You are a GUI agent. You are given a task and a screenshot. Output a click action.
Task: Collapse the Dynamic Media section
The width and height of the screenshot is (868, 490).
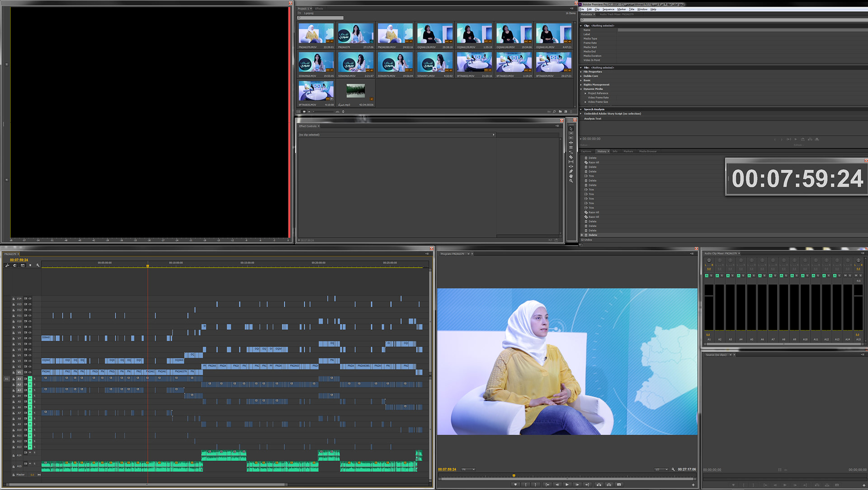click(x=581, y=89)
